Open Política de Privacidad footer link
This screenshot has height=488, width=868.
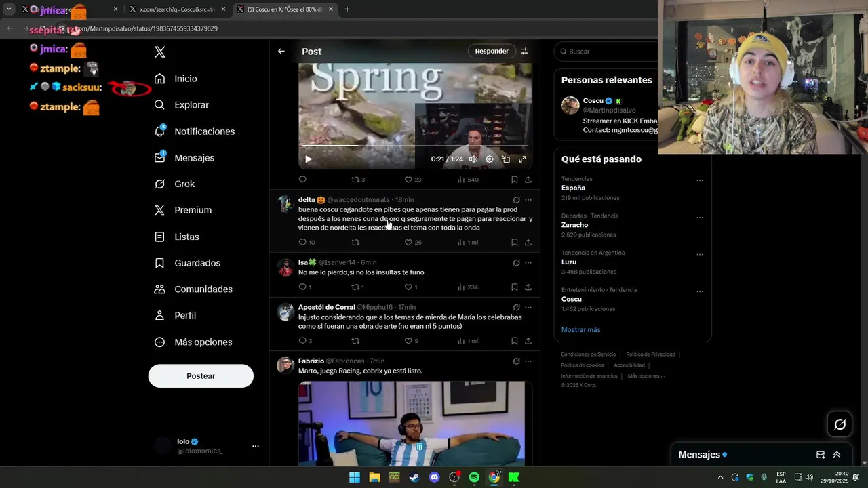tap(650, 354)
